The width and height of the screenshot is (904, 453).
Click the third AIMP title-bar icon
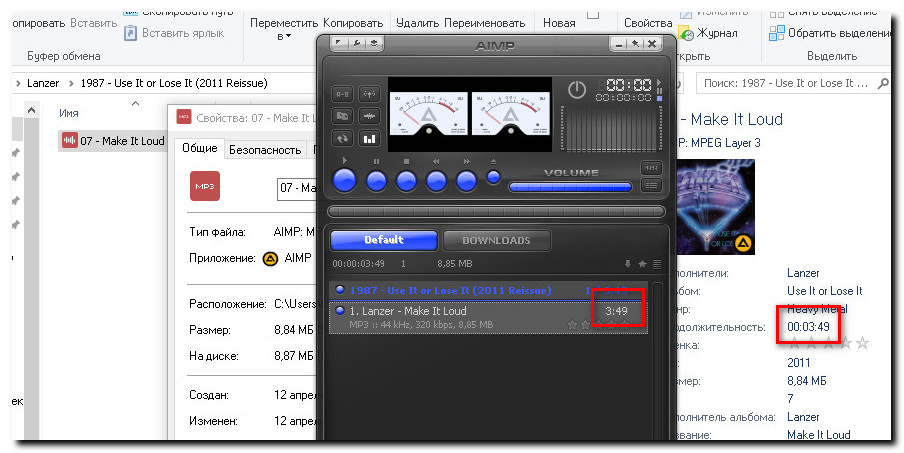click(x=374, y=43)
